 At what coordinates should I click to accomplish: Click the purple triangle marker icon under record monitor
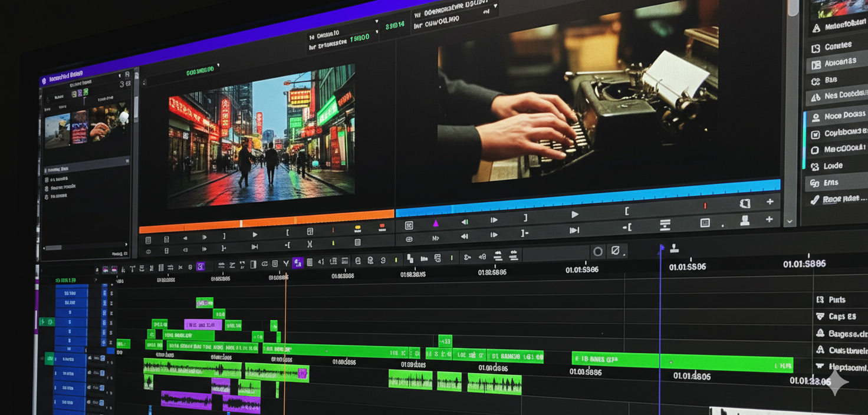[436, 223]
